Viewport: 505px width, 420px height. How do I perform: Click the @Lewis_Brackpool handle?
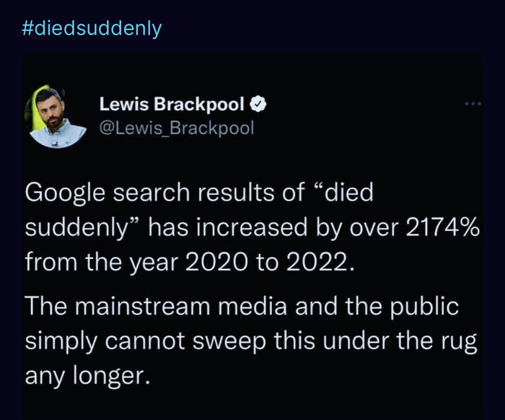coord(177,128)
